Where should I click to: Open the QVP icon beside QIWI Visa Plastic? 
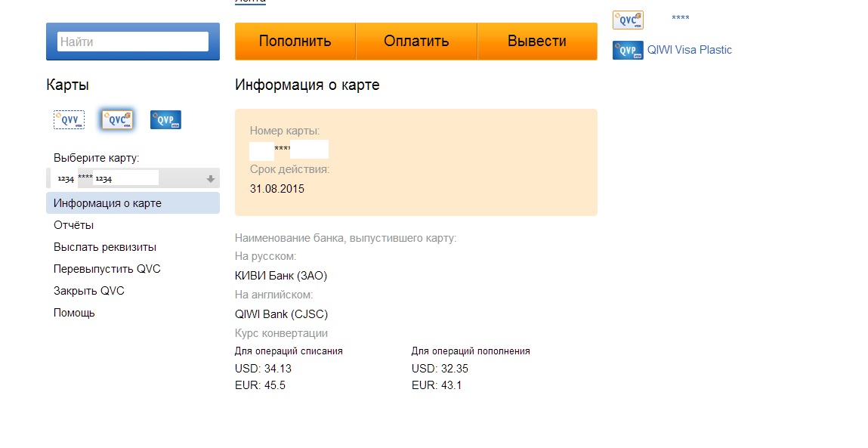click(x=628, y=50)
